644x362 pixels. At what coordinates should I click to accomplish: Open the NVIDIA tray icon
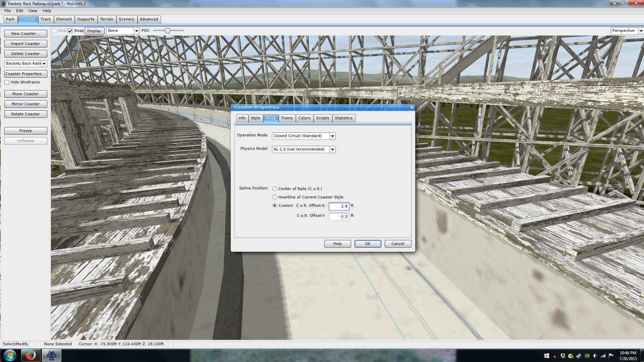pyautogui.click(x=587, y=356)
